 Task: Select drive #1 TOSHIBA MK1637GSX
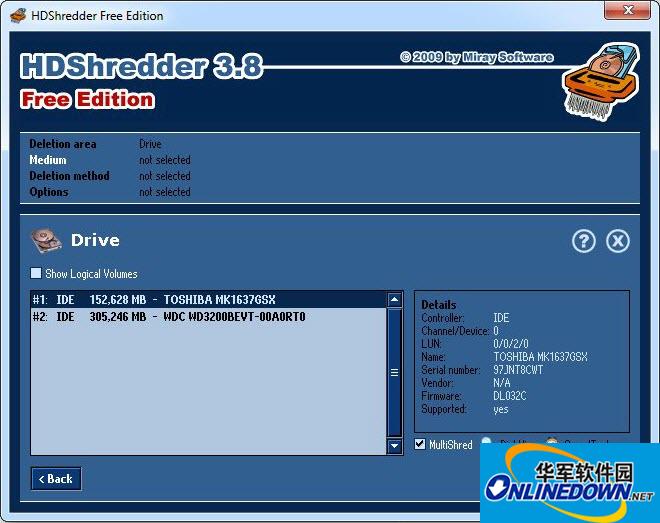(208, 300)
